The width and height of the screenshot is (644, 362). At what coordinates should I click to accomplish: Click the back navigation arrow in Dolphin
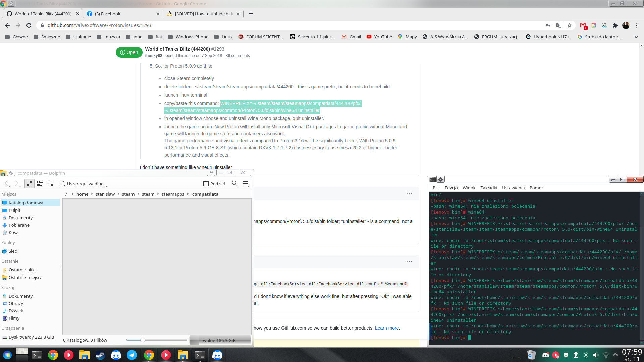6,183
